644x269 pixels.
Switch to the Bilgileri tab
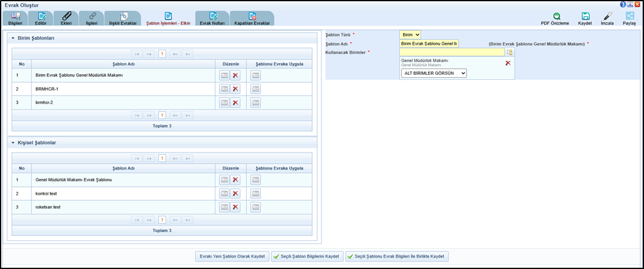click(15, 19)
